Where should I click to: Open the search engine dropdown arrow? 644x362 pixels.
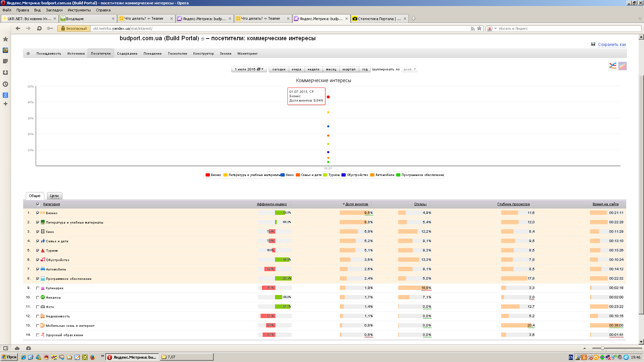point(495,28)
